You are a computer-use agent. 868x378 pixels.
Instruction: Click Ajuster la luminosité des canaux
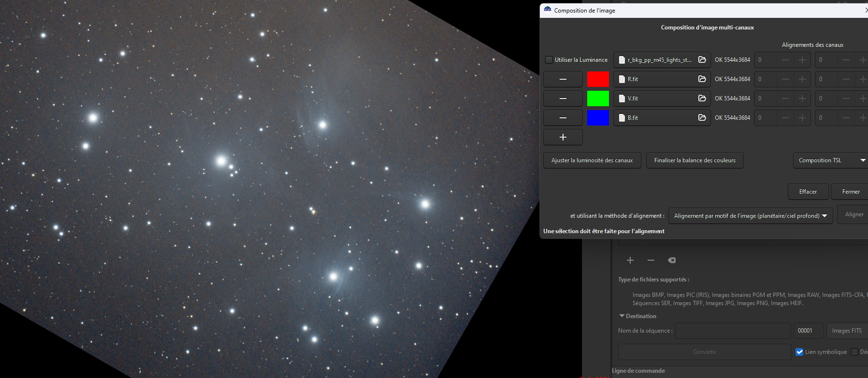[592, 160]
